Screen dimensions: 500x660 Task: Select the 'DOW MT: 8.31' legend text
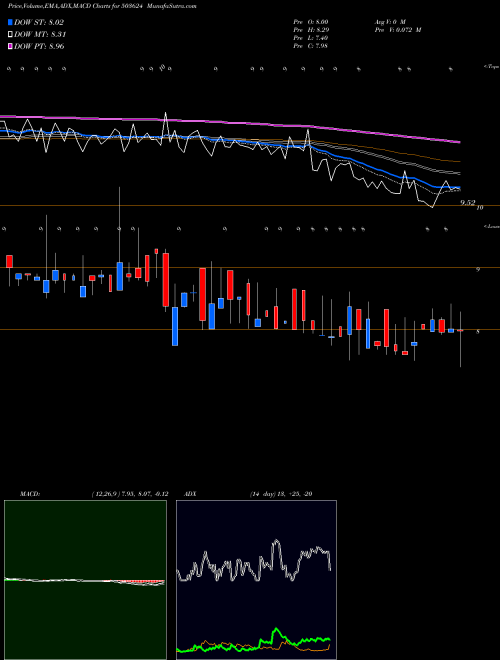coord(40,35)
